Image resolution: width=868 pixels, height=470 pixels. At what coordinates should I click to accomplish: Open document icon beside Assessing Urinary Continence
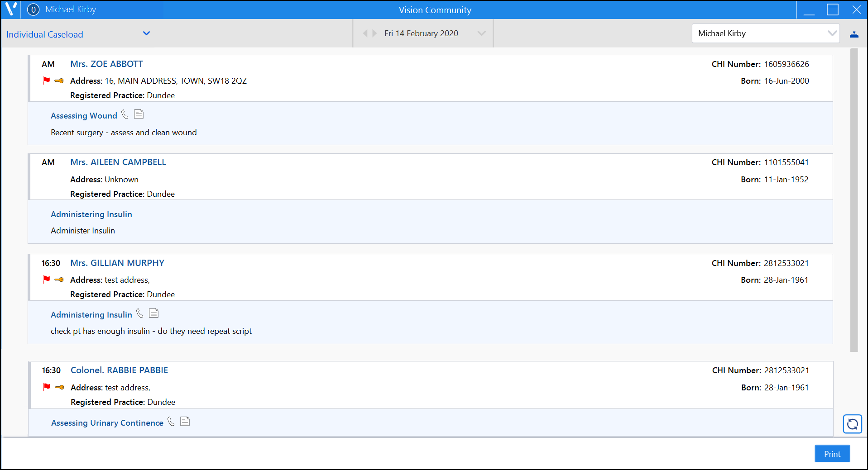[185, 421]
